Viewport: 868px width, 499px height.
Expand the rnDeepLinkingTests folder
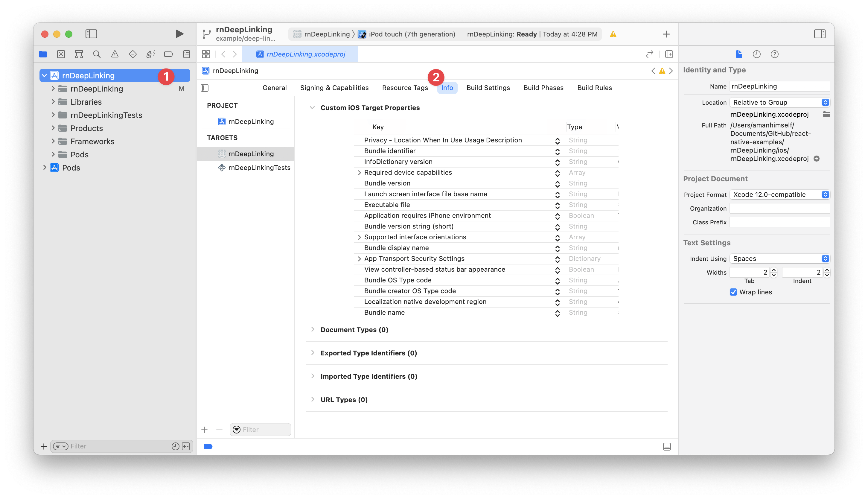(53, 115)
